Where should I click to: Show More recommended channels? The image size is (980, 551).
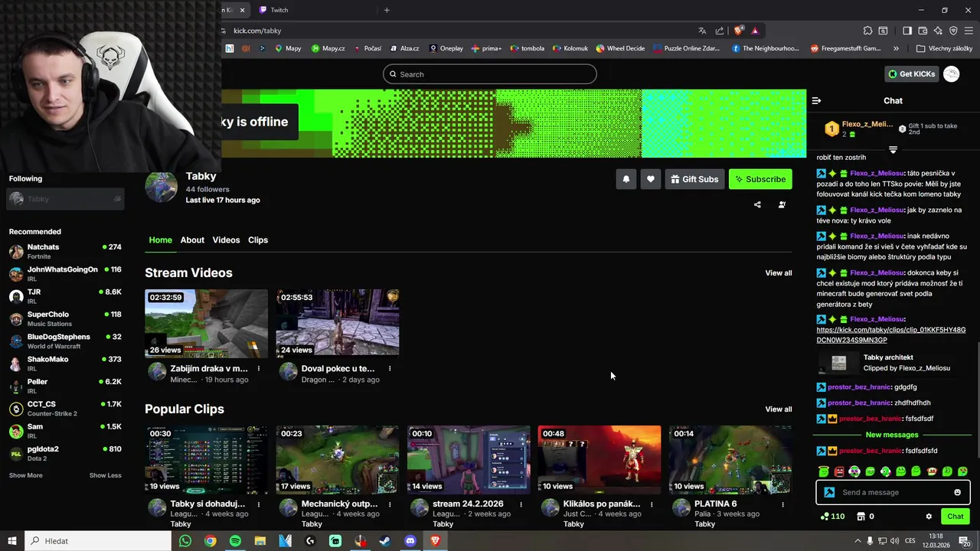[25, 475]
